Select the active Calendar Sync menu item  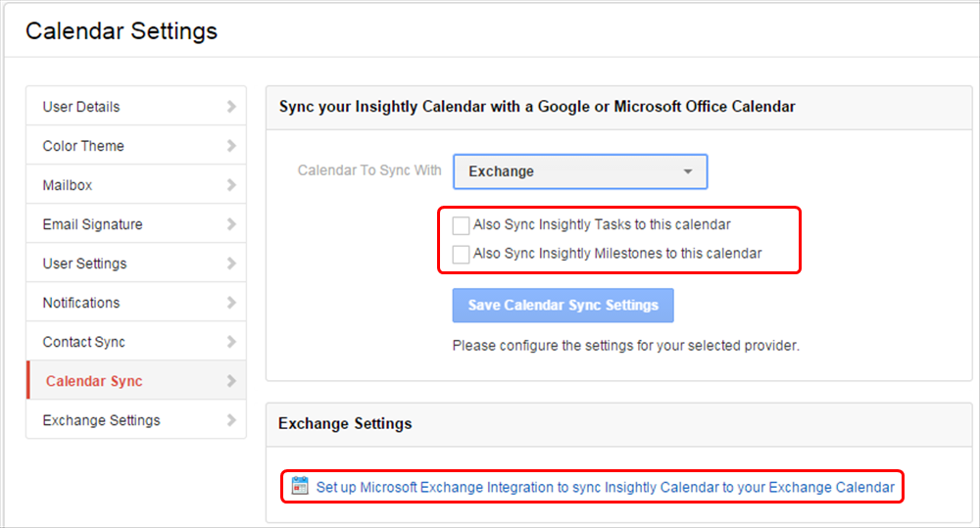click(x=136, y=380)
